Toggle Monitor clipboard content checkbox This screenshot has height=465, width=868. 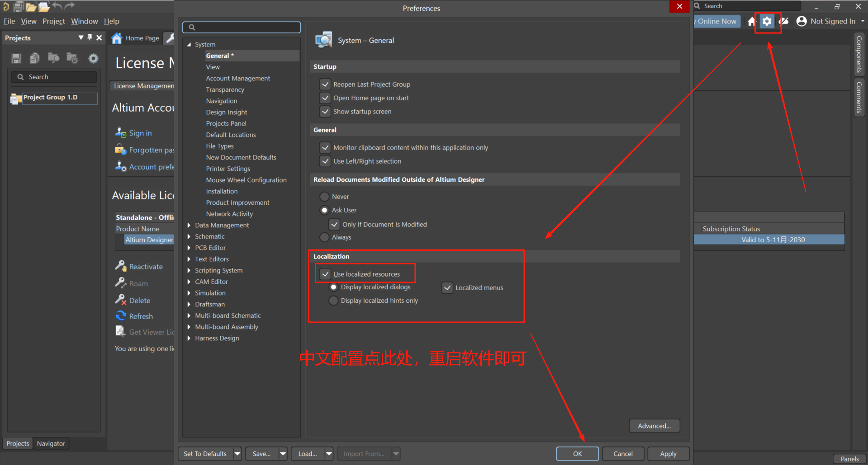[x=325, y=147]
